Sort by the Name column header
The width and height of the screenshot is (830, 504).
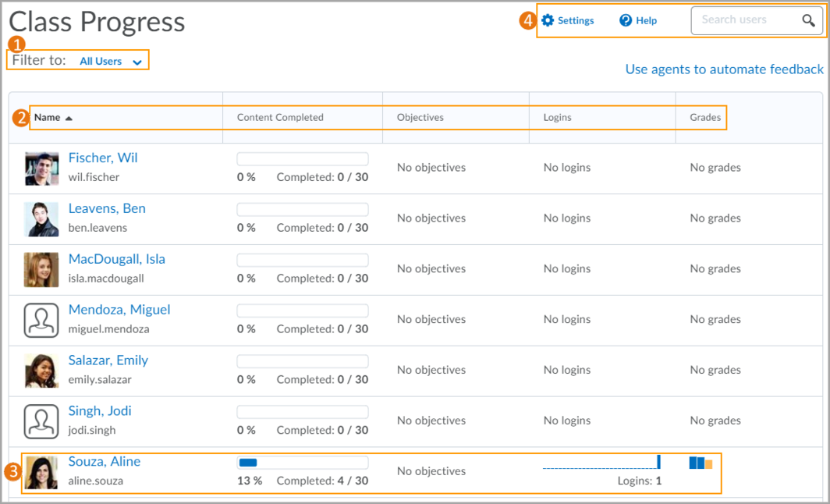[x=47, y=118]
